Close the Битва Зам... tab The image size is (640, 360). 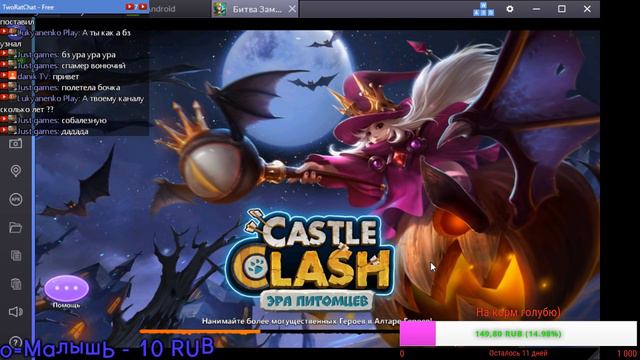(x=292, y=9)
